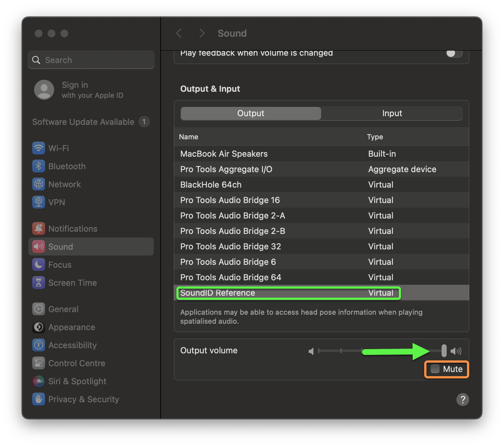Click the magnifier icon in Search
The width and height of the screenshot is (504, 446).
click(36, 60)
